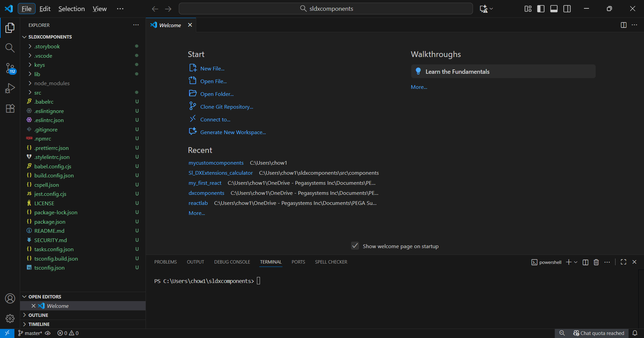Open Source Control view with 112 badge
Viewport: 644px width, 338px height.
click(10, 68)
